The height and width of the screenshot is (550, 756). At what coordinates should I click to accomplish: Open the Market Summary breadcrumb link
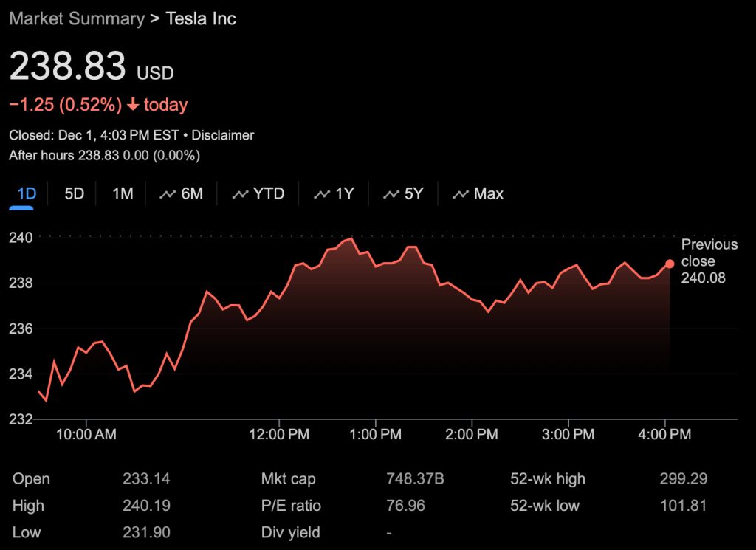[77, 19]
